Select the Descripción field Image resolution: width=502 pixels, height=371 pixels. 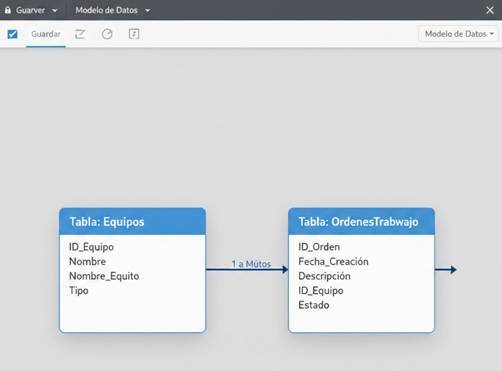(x=324, y=276)
